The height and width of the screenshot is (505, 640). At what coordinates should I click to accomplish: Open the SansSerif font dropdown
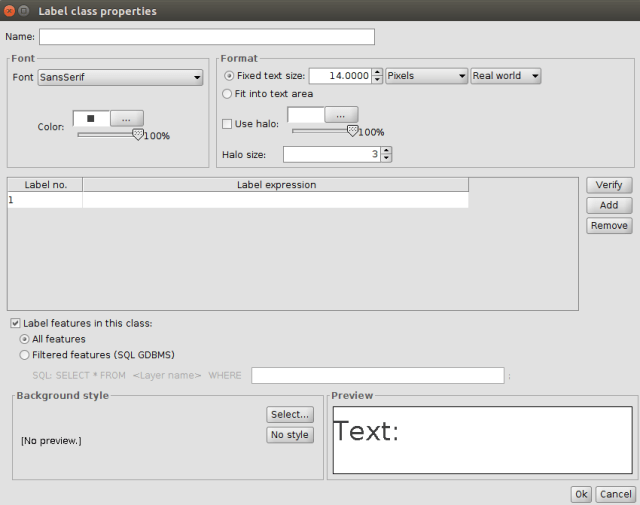[x=120, y=77]
